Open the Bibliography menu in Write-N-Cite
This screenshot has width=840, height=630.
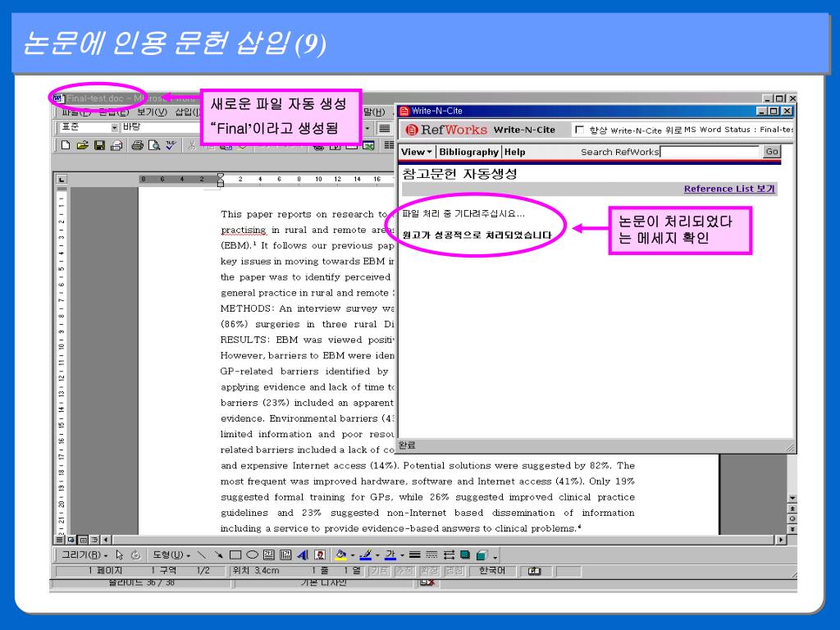pos(468,152)
